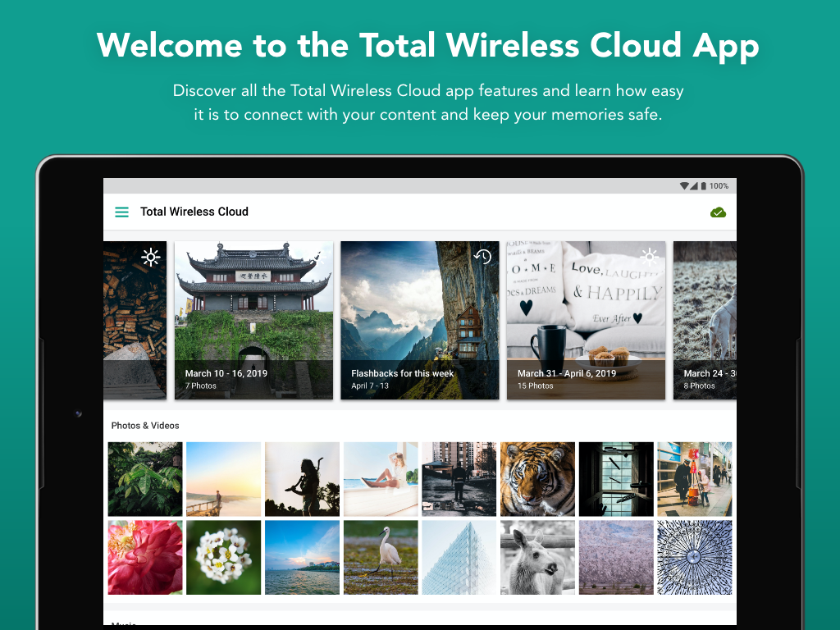Open the partially visible March 24 story

[705, 320]
